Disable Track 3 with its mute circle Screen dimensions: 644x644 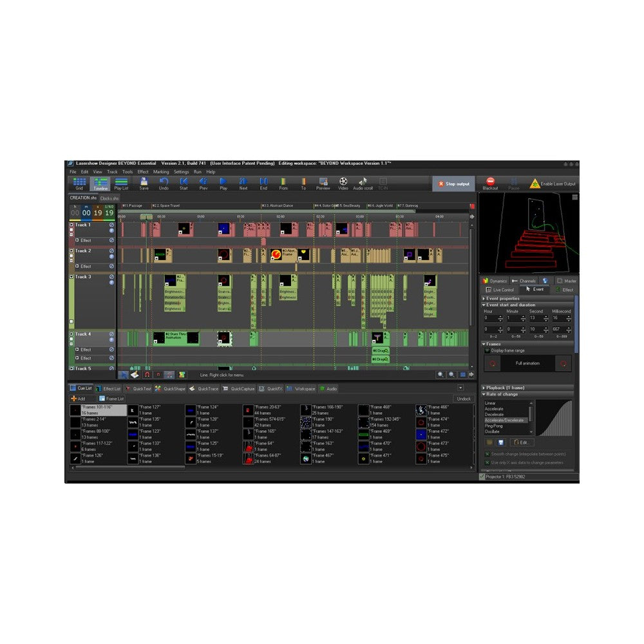pos(111,277)
